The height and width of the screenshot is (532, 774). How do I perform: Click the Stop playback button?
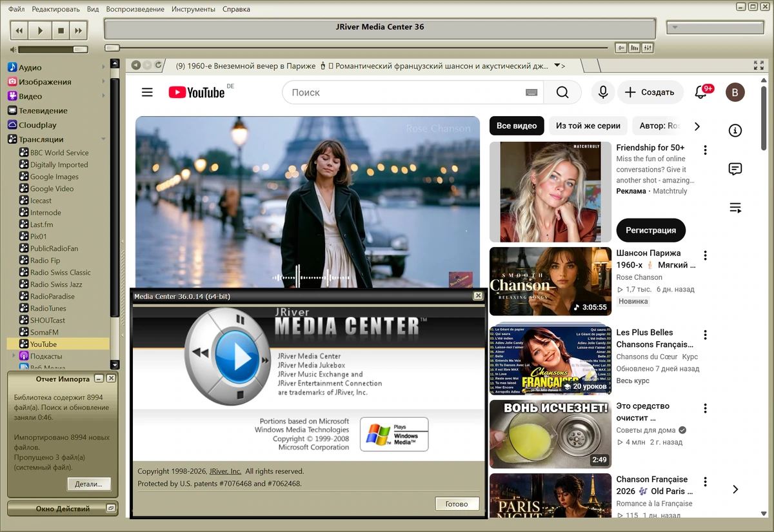[61, 30]
